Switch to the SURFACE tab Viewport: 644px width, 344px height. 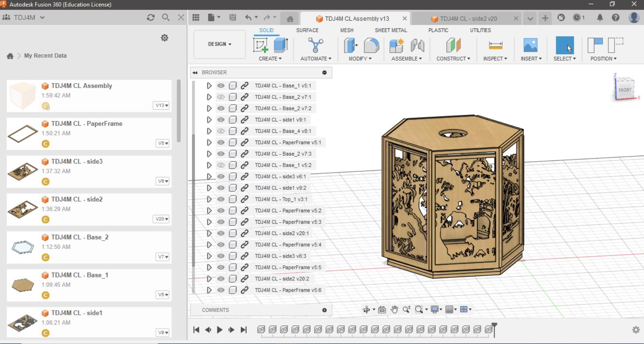(307, 30)
